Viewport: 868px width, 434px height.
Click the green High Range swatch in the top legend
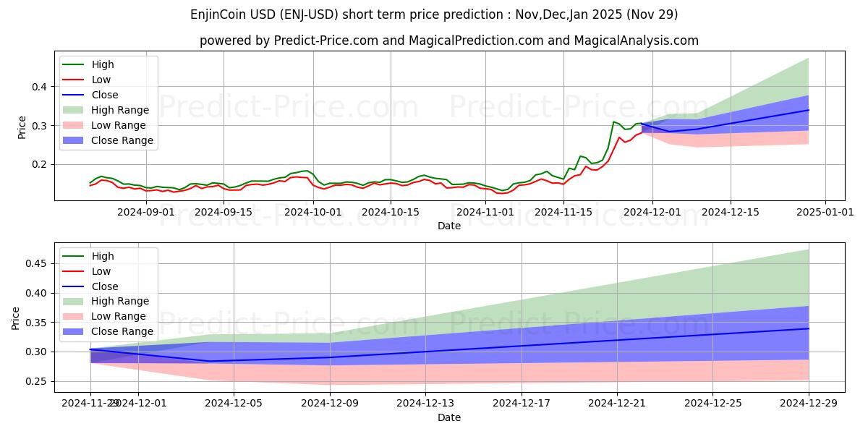point(75,110)
